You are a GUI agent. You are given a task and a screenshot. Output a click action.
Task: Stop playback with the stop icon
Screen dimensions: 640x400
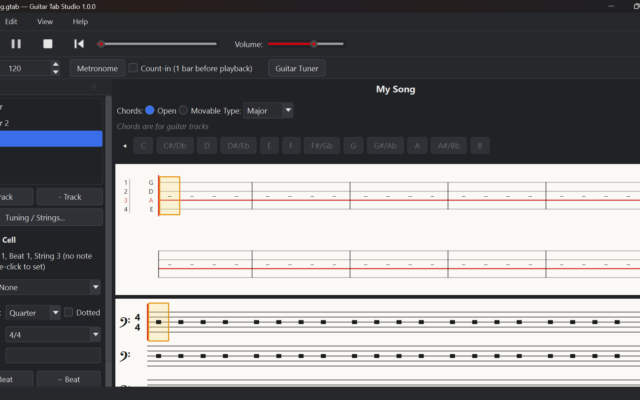pos(48,44)
